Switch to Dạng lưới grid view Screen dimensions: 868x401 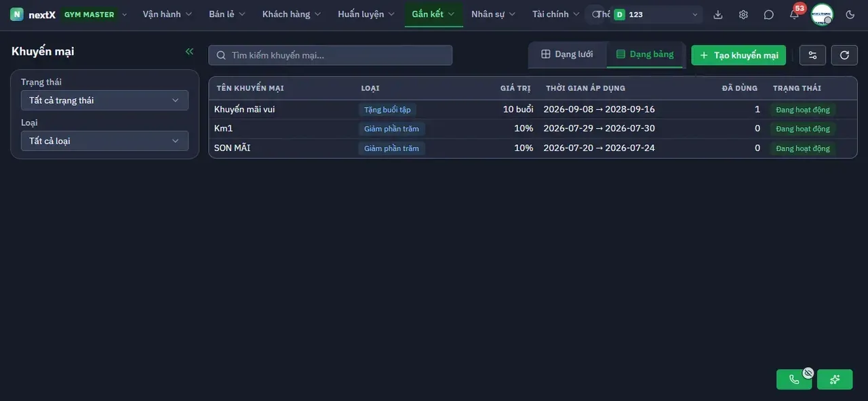point(567,54)
